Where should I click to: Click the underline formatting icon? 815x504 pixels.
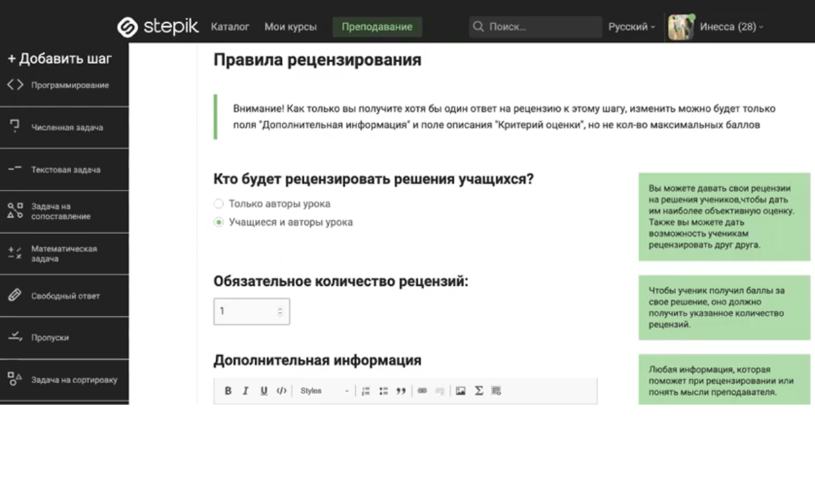point(263,391)
